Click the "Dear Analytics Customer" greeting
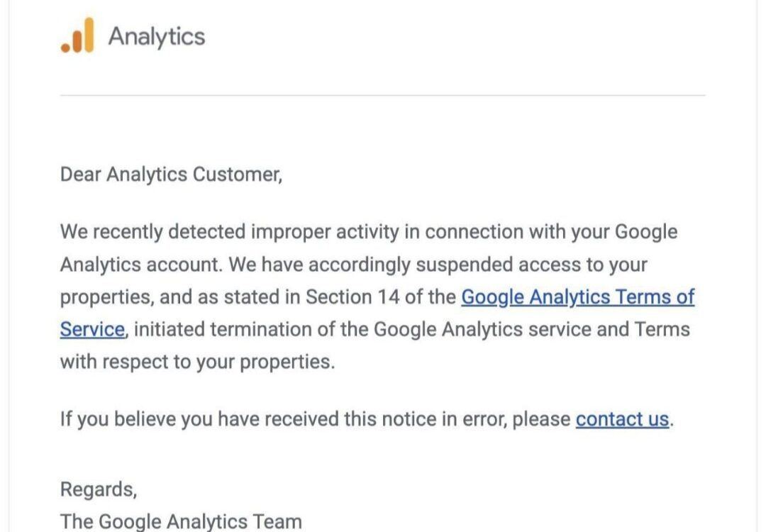 point(171,174)
